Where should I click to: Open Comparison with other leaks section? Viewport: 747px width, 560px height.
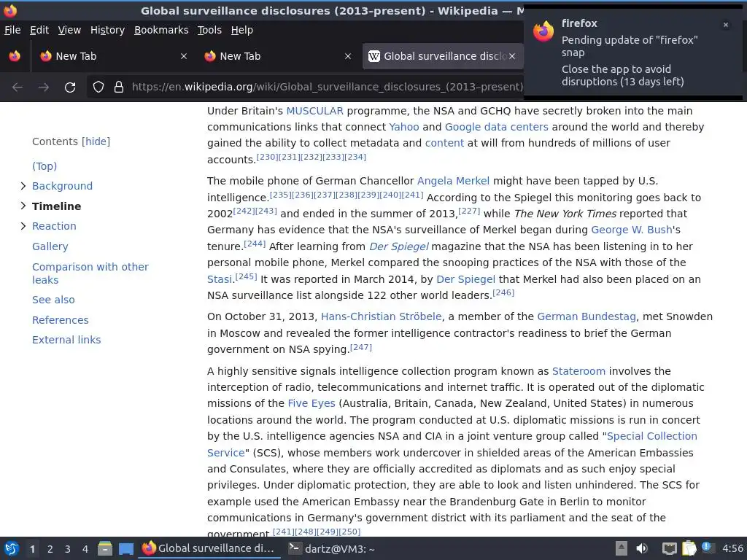[90, 273]
